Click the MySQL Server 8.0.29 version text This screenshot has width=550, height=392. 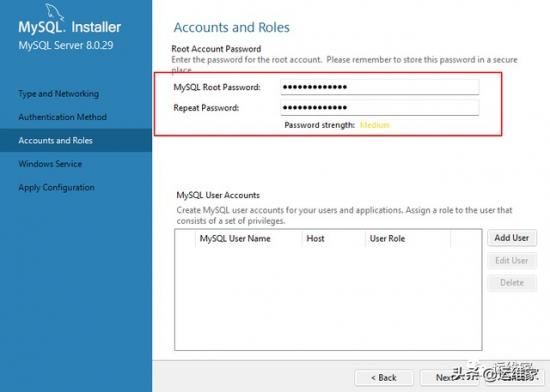tap(66, 45)
